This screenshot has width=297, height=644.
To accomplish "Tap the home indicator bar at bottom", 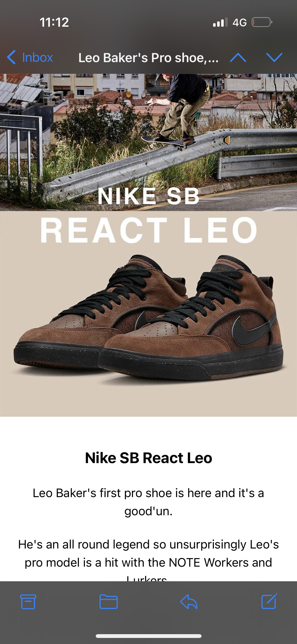I will (148, 636).
